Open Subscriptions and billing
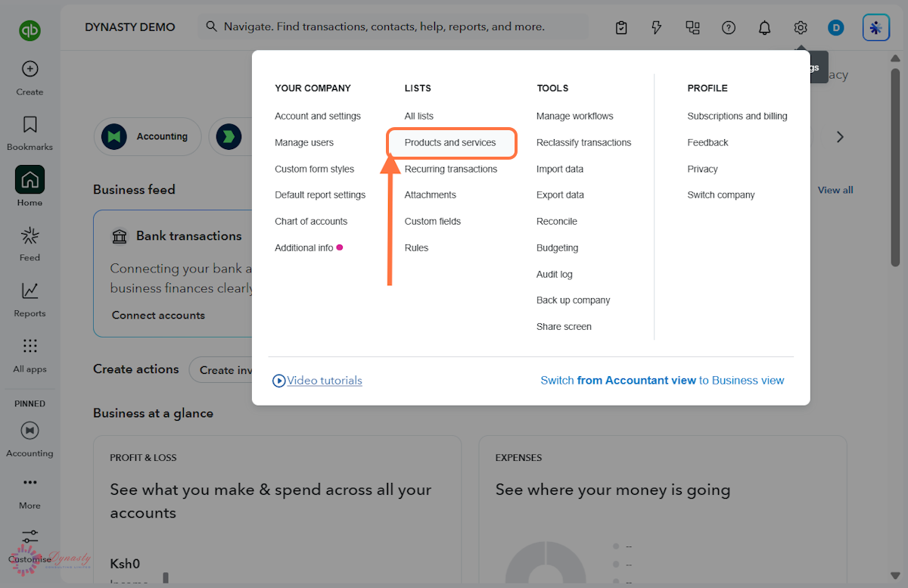 coord(737,116)
